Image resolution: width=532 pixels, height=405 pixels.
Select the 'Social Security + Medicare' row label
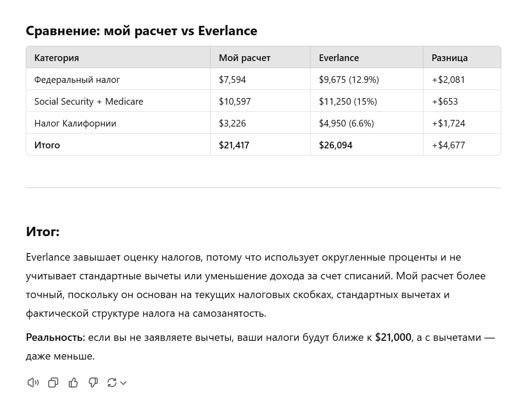click(x=89, y=102)
